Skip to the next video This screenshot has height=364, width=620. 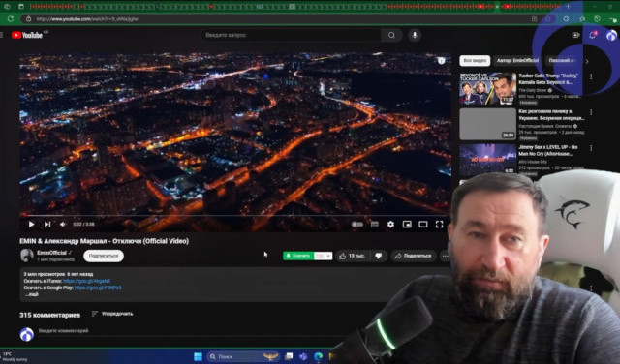coord(47,224)
